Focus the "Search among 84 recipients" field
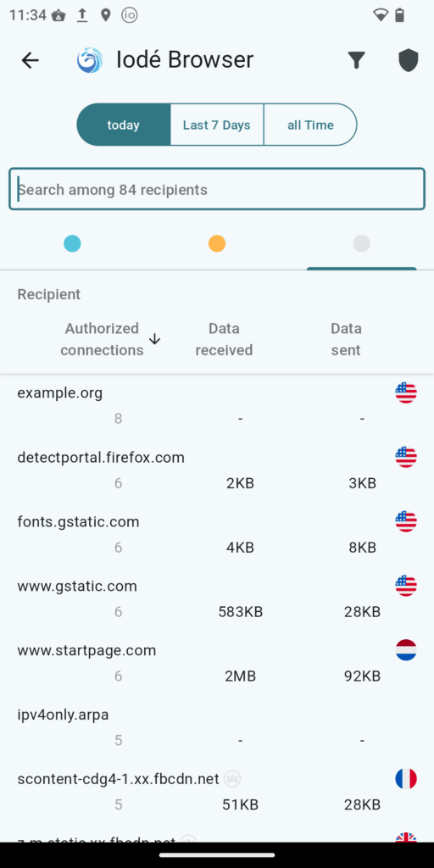 tap(217, 189)
